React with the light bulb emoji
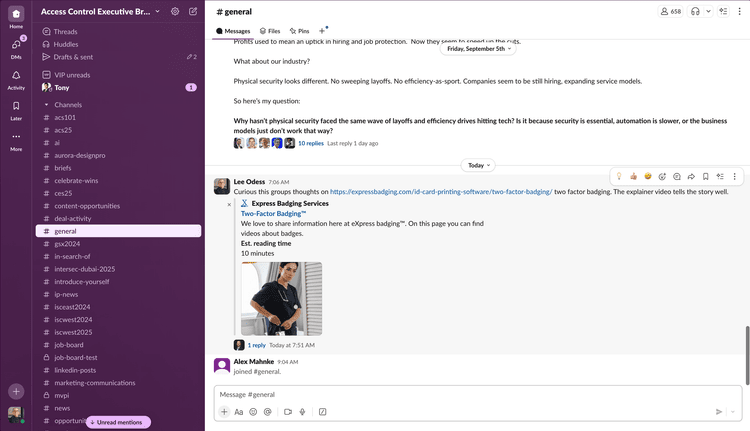750x431 pixels. [619, 177]
